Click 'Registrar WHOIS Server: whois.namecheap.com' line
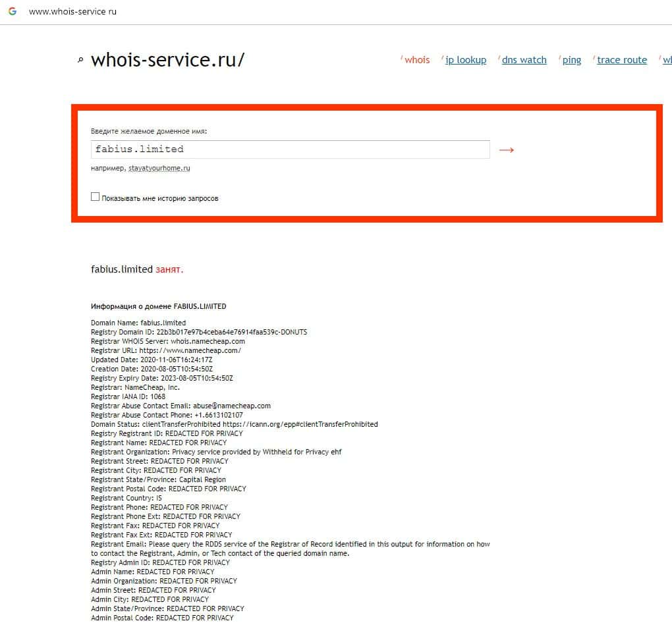 point(168,342)
